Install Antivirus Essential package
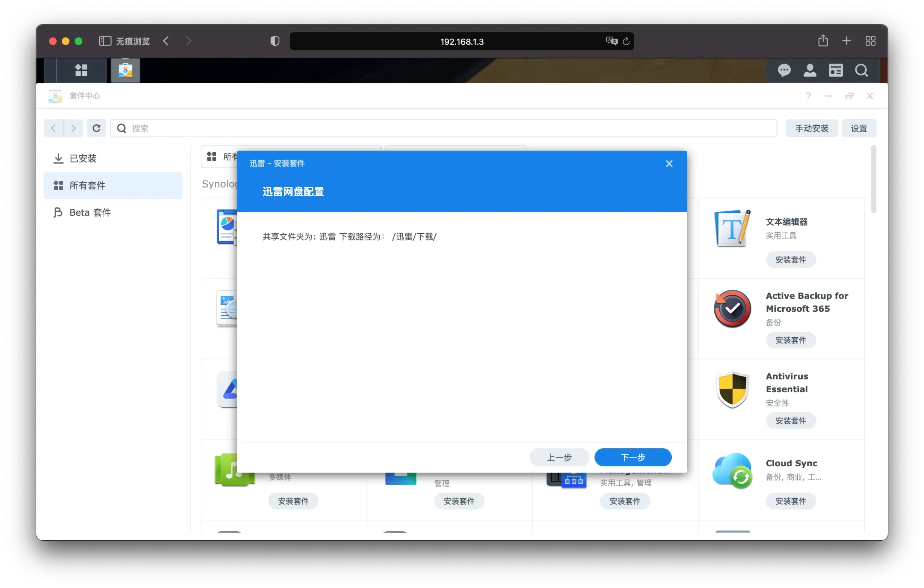The image size is (924, 588). [x=790, y=421]
